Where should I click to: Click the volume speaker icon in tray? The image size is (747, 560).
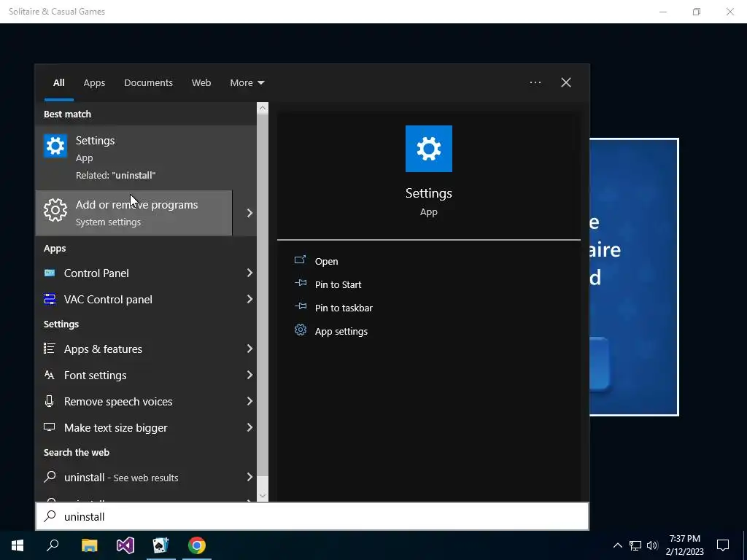pyautogui.click(x=652, y=545)
